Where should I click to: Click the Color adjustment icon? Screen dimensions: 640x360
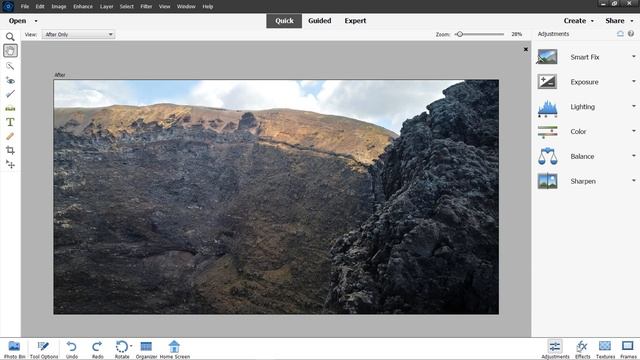tap(547, 132)
